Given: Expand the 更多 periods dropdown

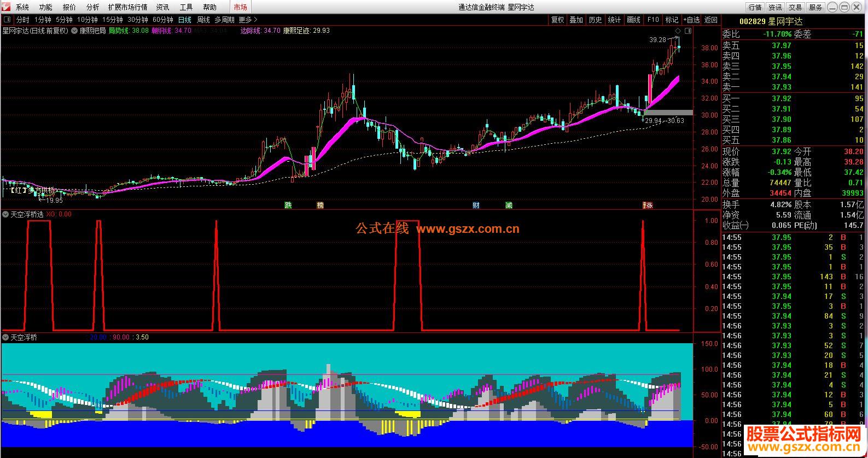Looking at the screenshot, I should [x=248, y=20].
